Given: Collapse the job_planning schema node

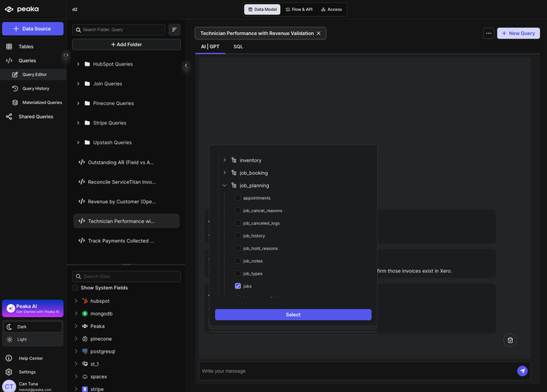Looking at the screenshot, I should pos(225,186).
